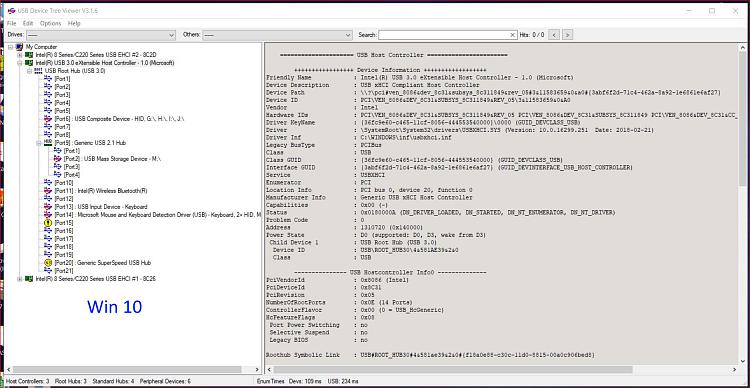Go to previous search hit
Screen dimensions: 750x388
point(554,35)
